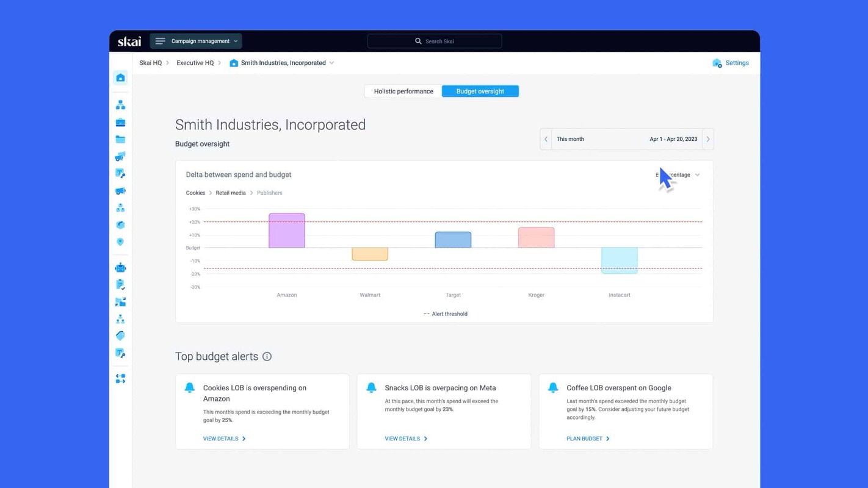Select the Budget oversight tab
The width and height of the screenshot is (868, 488).
tap(480, 91)
